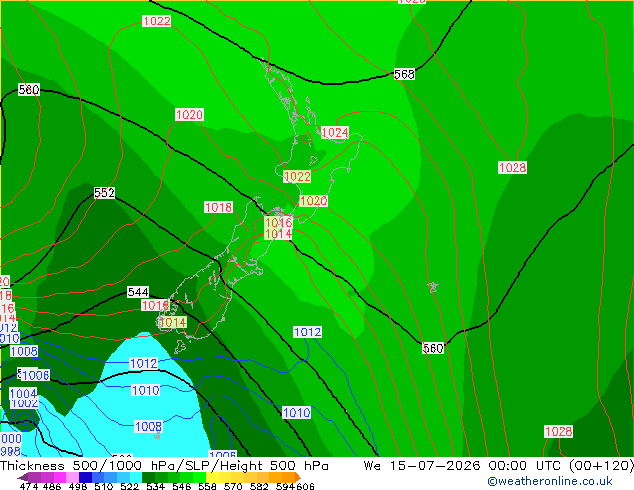This screenshot has width=634, height=490.
Task: Click the Chatham Islands outline
Action: tap(433, 287)
